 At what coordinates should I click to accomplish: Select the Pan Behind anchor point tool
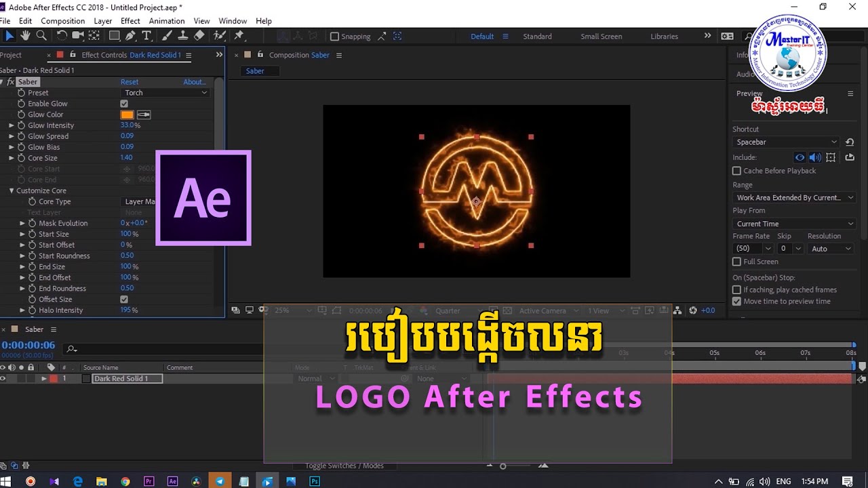(x=94, y=36)
